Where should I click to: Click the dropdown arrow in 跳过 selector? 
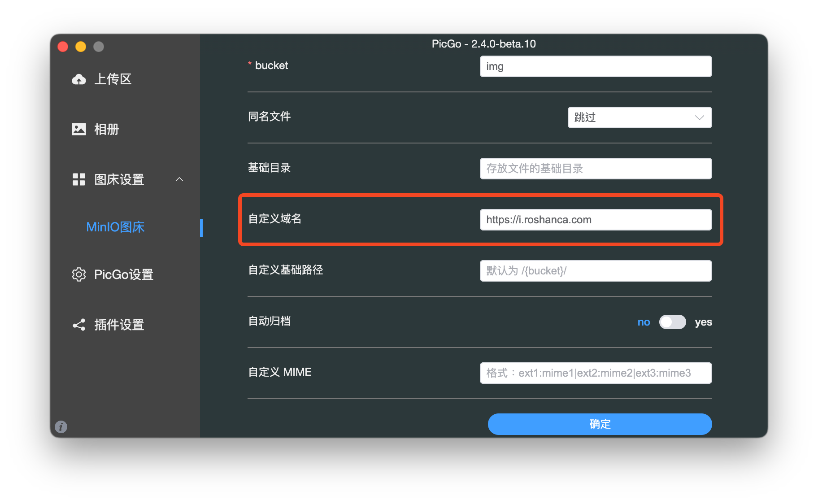point(699,117)
